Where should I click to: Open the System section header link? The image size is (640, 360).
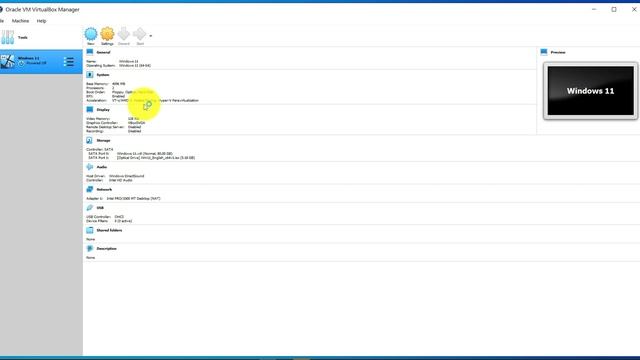pos(103,75)
